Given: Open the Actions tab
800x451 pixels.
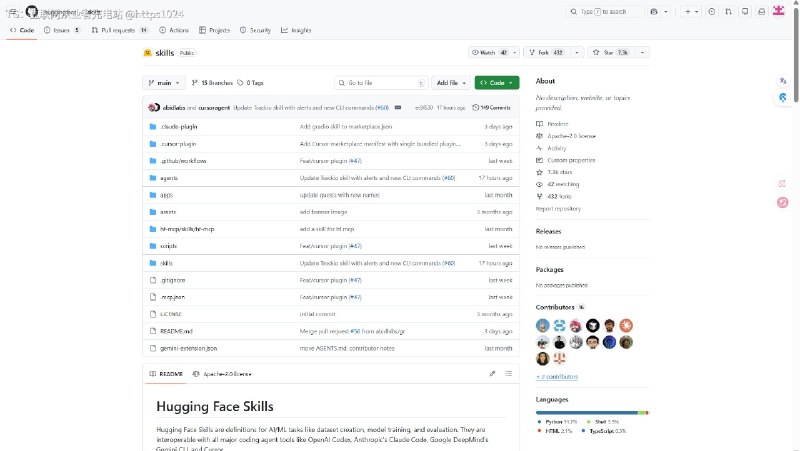Looking at the screenshot, I should 174,30.
